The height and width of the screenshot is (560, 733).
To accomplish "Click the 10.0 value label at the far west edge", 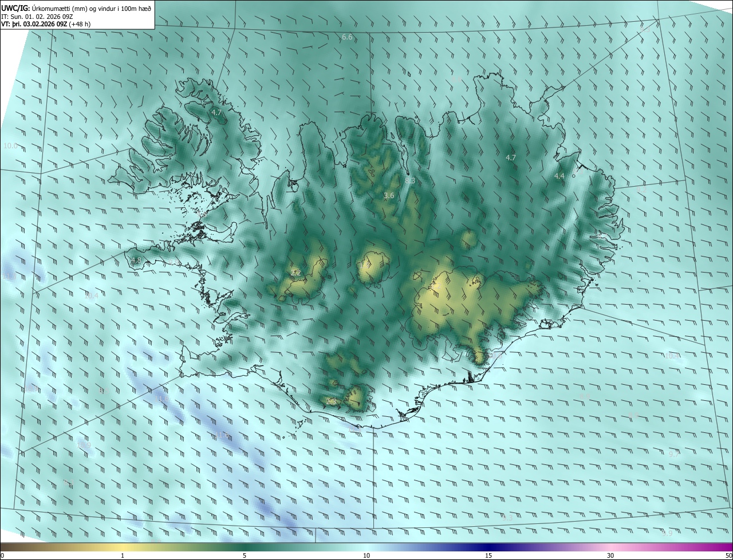I will tap(10, 146).
